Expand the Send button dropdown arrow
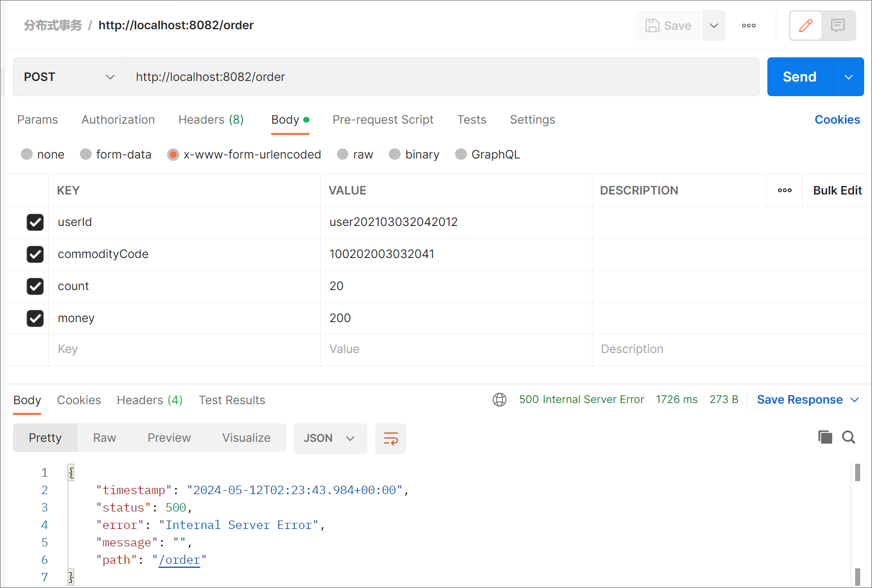Viewport: 872px width, 588px height. (848, 77)
